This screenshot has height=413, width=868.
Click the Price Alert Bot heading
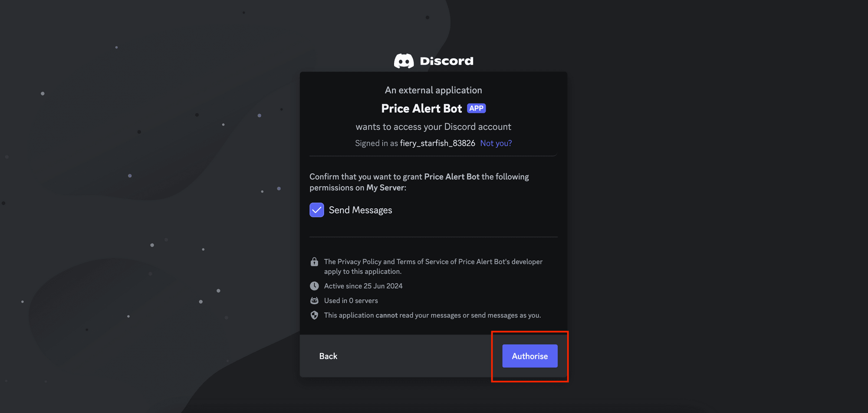coord(421,108)
